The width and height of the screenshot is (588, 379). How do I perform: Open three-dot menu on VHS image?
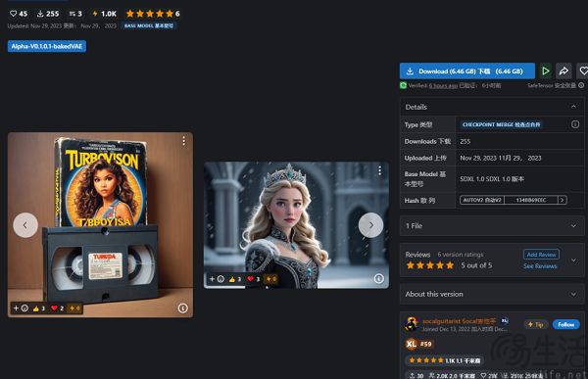pos(184,141)
